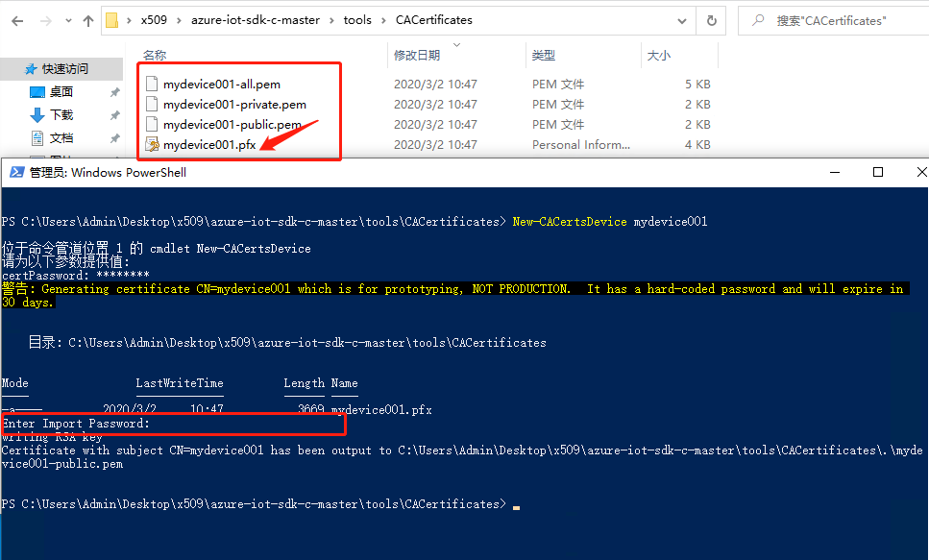Select the mydevice001-all.pem file
The width and height of the screenshot is (929, 560).
tap(221, 85)
